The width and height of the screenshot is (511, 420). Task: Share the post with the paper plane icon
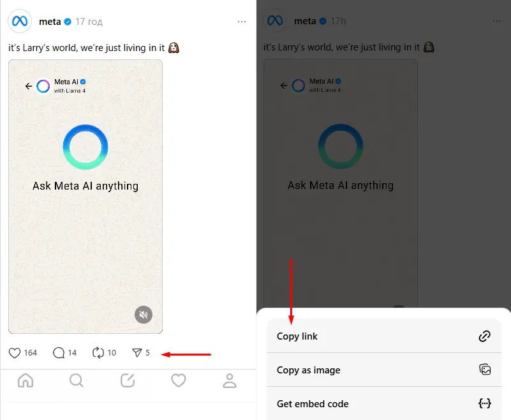136,352
